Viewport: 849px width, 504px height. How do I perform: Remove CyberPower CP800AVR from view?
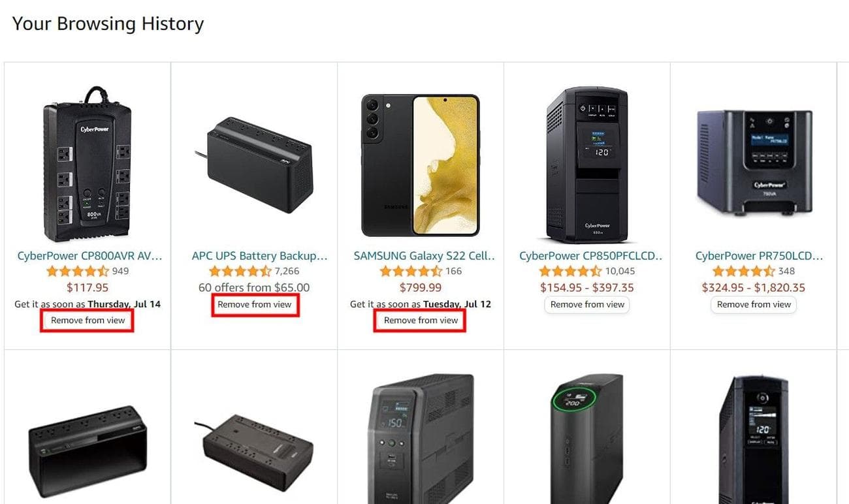point(88,321)
